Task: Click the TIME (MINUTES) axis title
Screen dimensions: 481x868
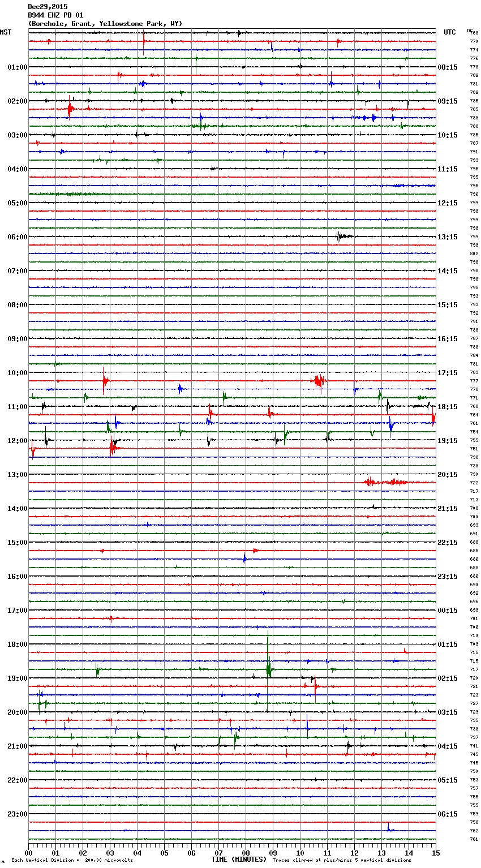Action: [x=239, y=860]
